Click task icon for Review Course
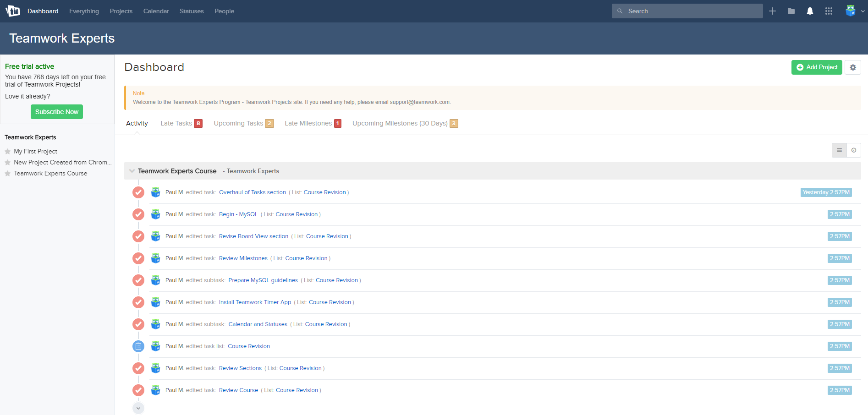The height and width of the screenshot is (415, 868). pyautogui.click(x=138, y=390)
